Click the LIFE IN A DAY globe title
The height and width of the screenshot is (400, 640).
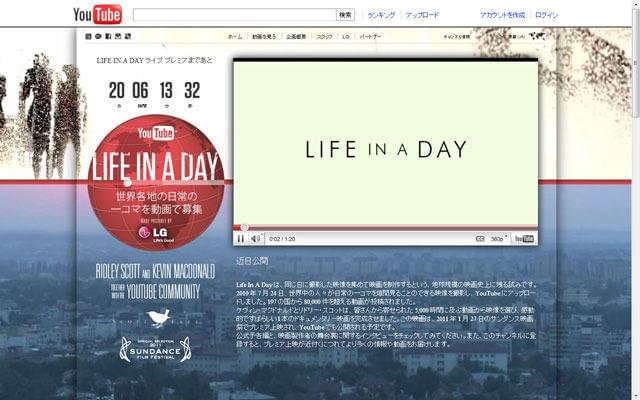point(155,166)
